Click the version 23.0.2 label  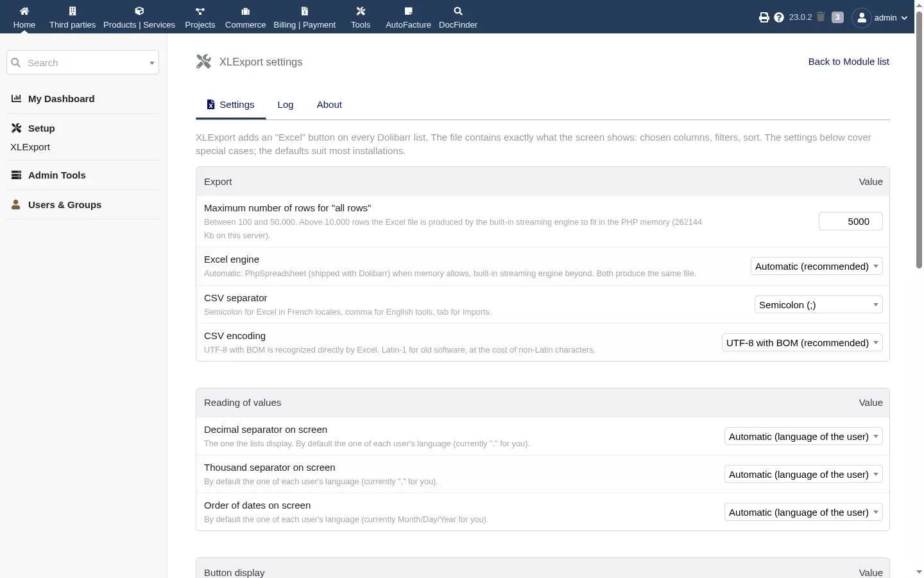point(800,17)
